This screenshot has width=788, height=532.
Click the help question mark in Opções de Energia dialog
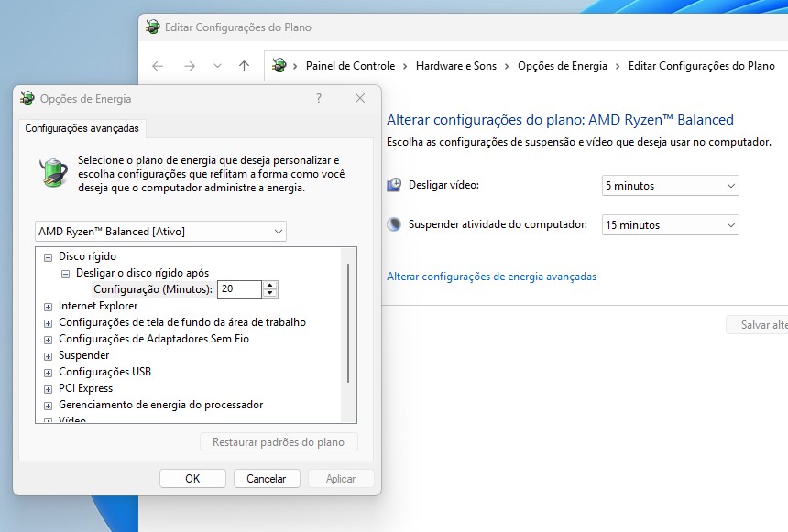[319, 98]
